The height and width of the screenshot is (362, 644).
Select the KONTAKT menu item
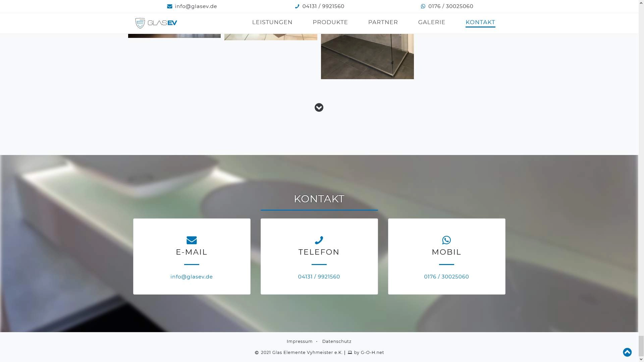pos(480,22)
